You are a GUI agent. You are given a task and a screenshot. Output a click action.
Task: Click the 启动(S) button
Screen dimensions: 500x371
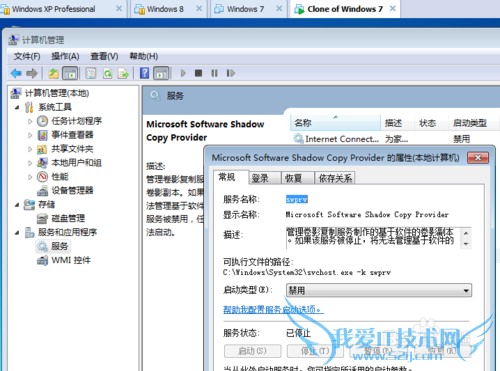pos(252,351)
